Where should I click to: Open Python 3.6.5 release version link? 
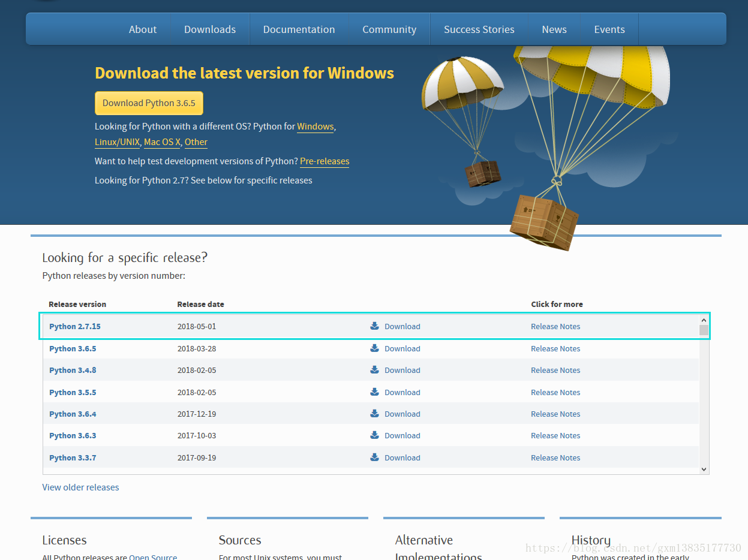pyautogui.click(x=73, y=348)
